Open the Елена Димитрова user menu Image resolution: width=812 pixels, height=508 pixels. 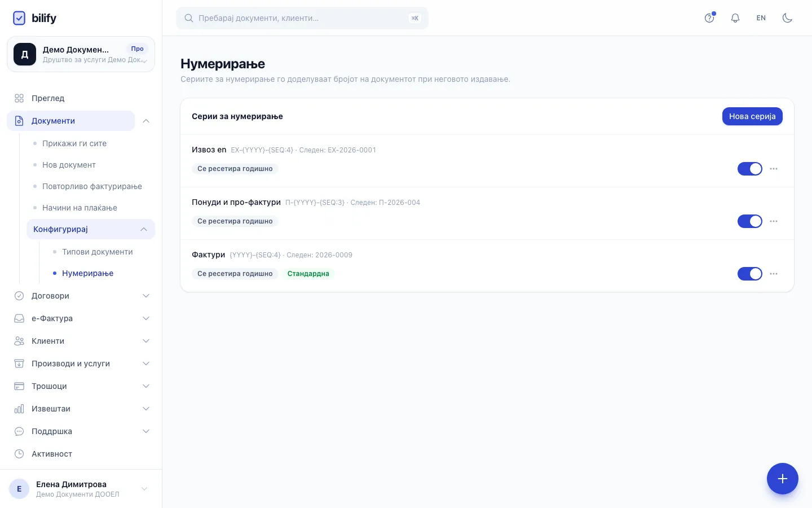(x=81, y=489)
